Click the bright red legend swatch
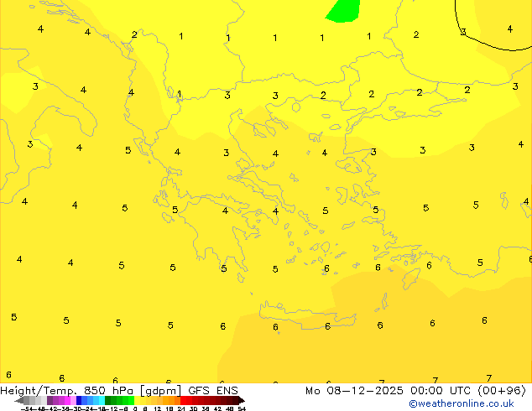 183,400
